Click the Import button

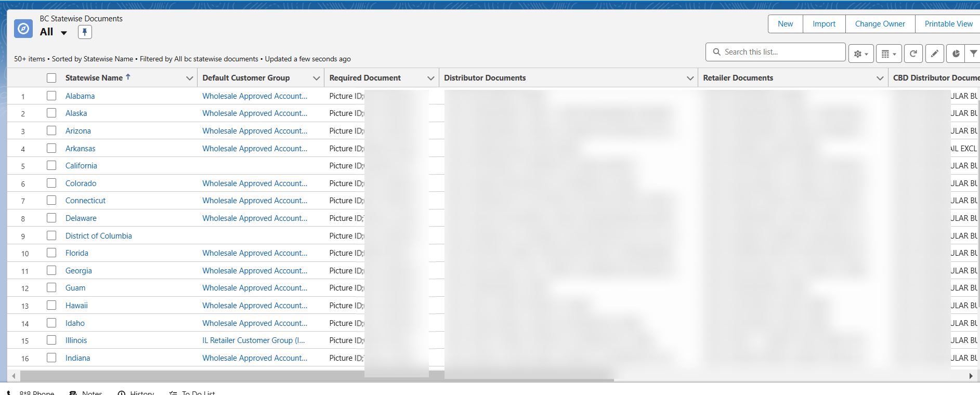click(824, 24)
